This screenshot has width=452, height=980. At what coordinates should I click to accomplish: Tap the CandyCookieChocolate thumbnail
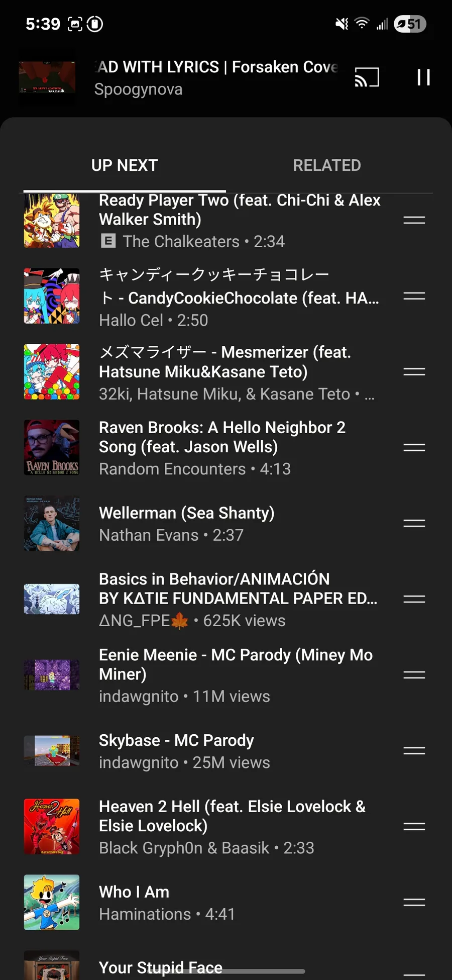(x=52, y=296)
